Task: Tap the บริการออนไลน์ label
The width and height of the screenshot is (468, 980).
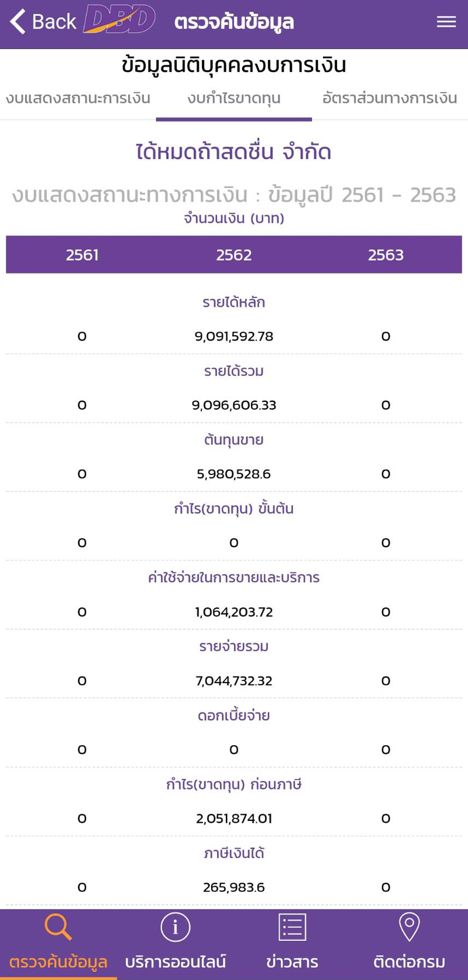Action: coord(175,961)
